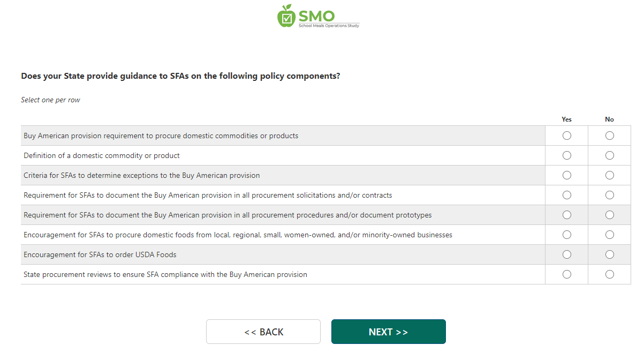Go back with the << BACK button
644x360 pixels.
tap(263, 332)
